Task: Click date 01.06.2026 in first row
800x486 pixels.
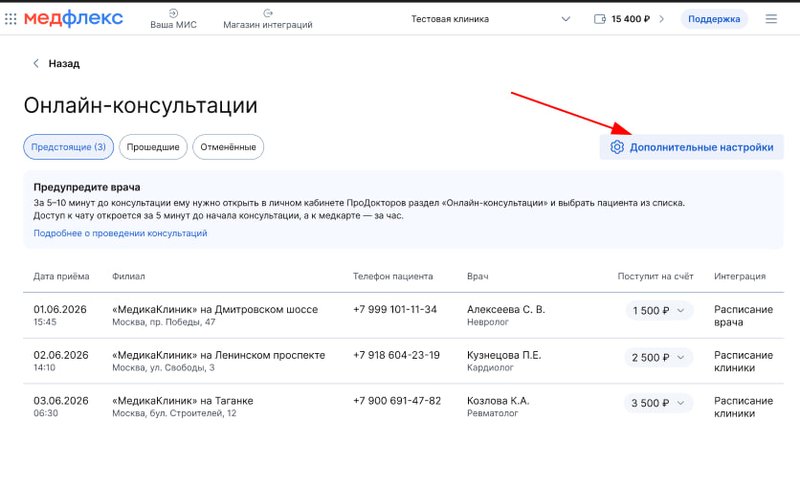Action: (x=60, y=310)
